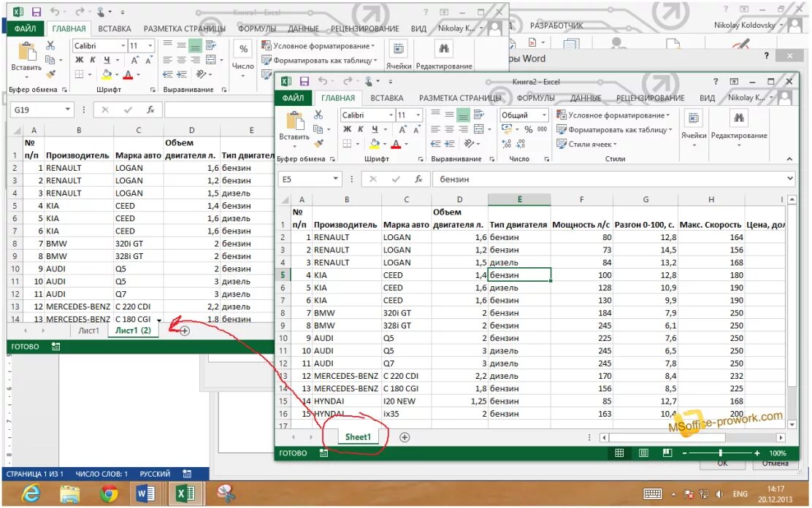Open name box dropdown showing G19
This screenshot has height=508, width=812.
(67, 109)
